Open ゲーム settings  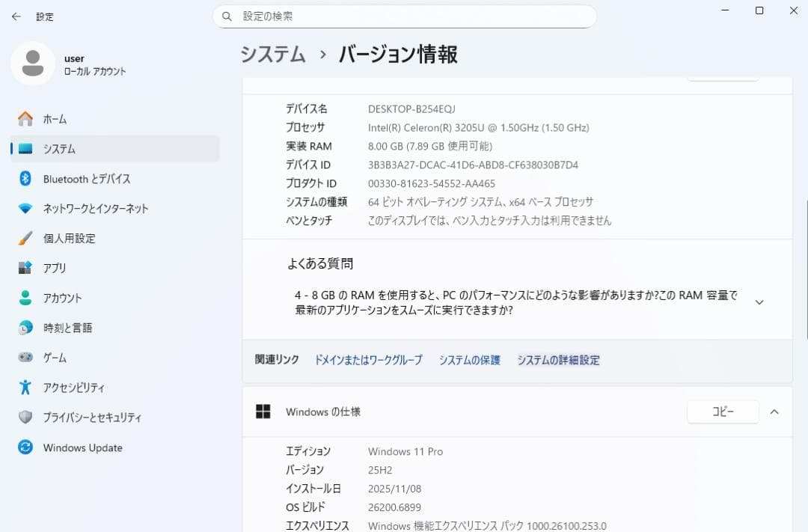pyautogui.click(x=115, y=357)
